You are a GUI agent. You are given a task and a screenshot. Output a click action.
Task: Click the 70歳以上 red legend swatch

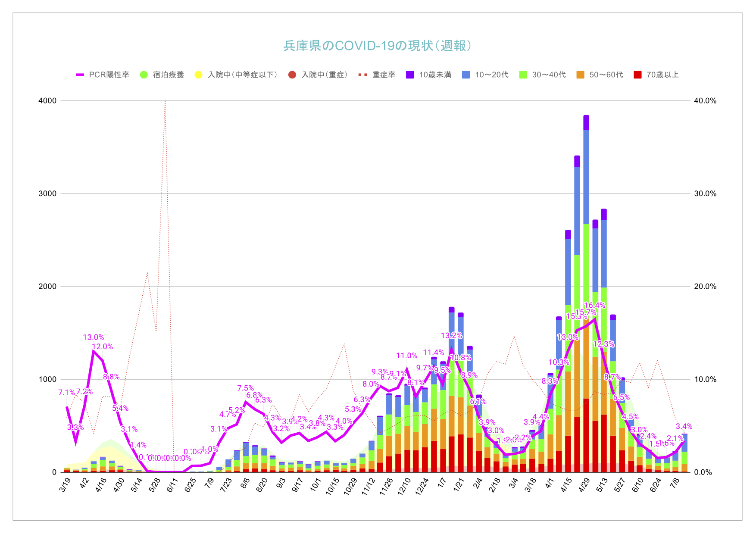click(637, 75)
